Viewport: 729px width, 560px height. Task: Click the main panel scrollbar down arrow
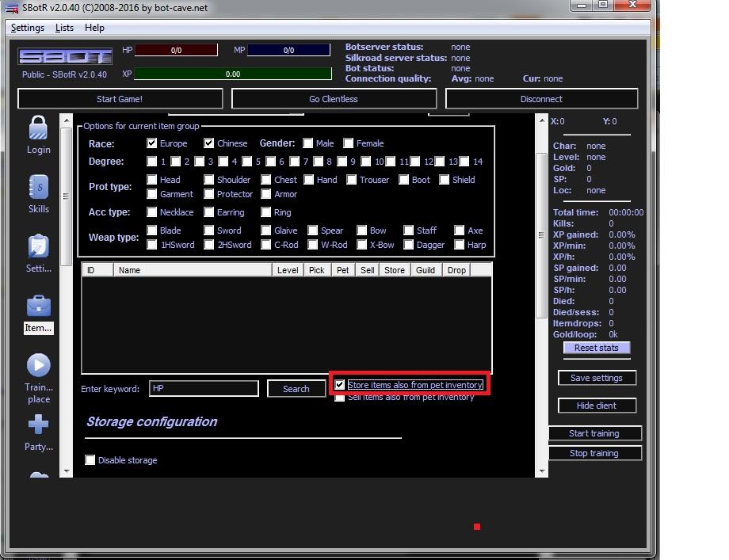(542, 470)
